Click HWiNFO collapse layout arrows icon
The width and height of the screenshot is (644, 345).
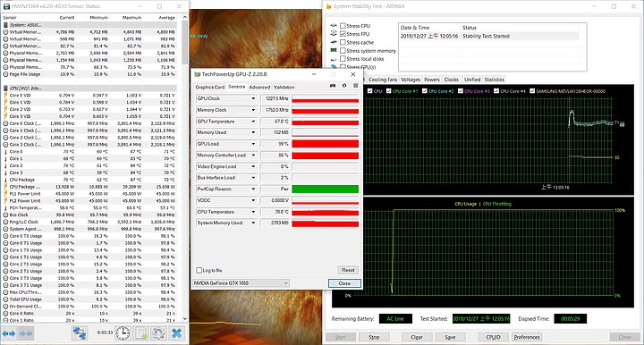(x=26, y=333)
